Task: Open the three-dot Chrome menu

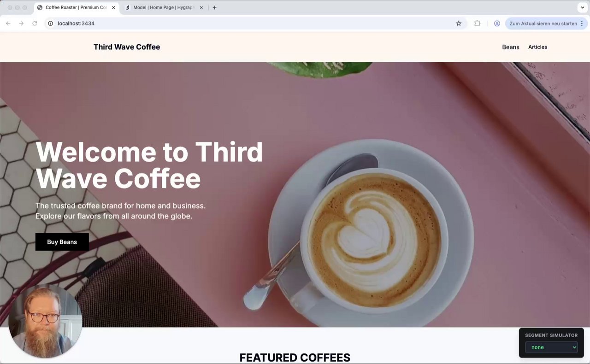Action: click(x=582, y=23)
